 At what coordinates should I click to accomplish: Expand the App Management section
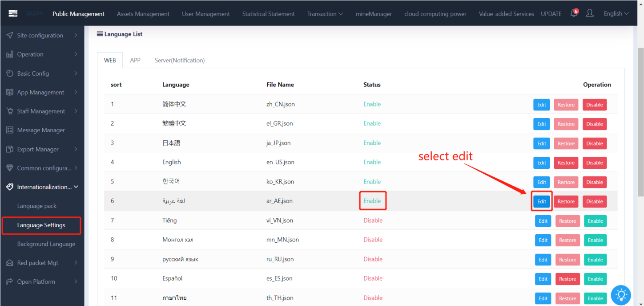coord(76,92)
